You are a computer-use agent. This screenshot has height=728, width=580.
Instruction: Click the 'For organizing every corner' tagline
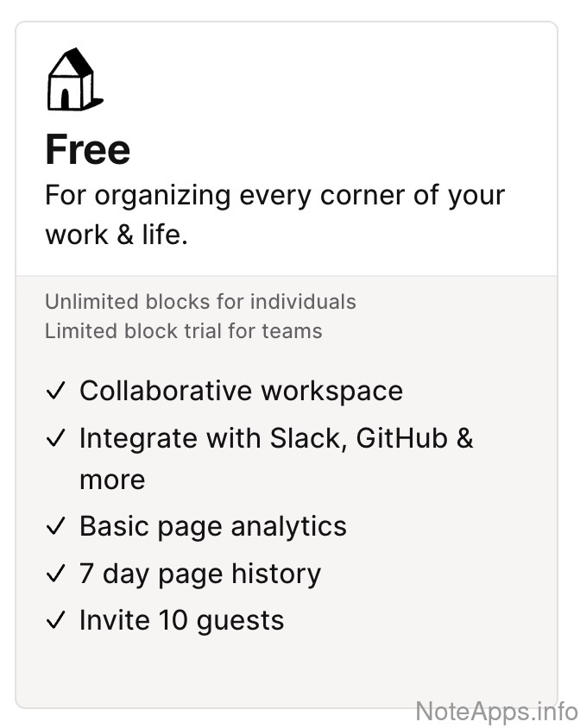click(274, 195)
